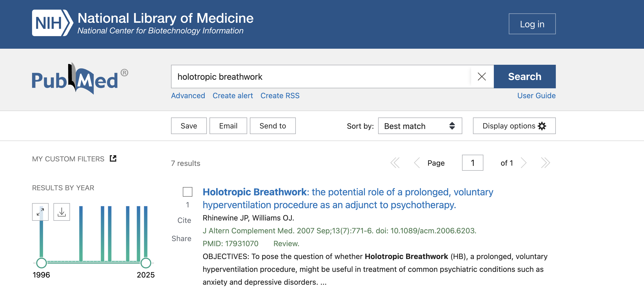Viewport: 644px width, 289px height.
Task: Go to next page arrow
Action: [524, 163]
